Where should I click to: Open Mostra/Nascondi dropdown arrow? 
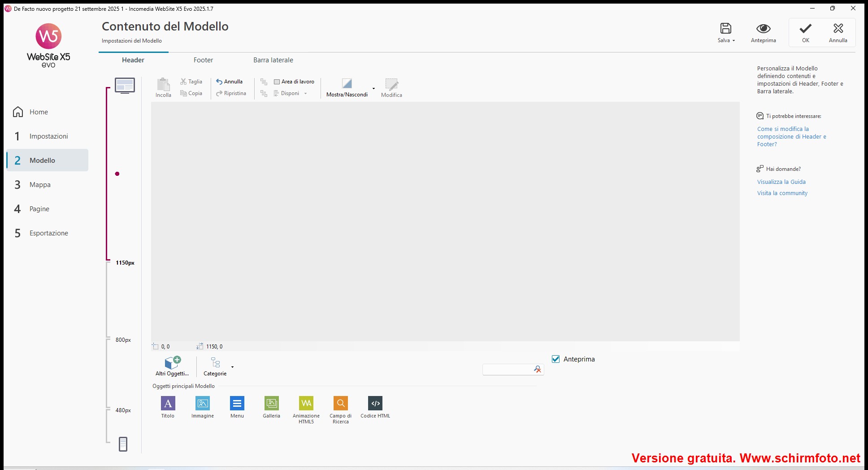(373, 88)
